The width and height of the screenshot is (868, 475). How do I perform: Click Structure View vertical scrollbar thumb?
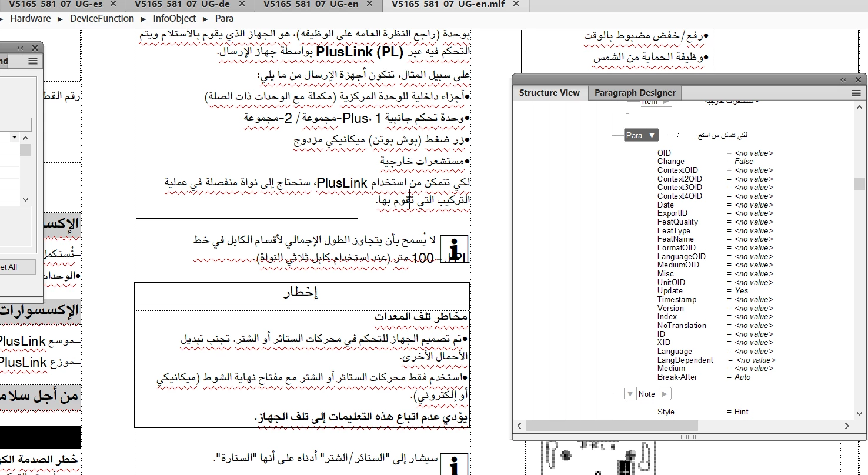860,183
